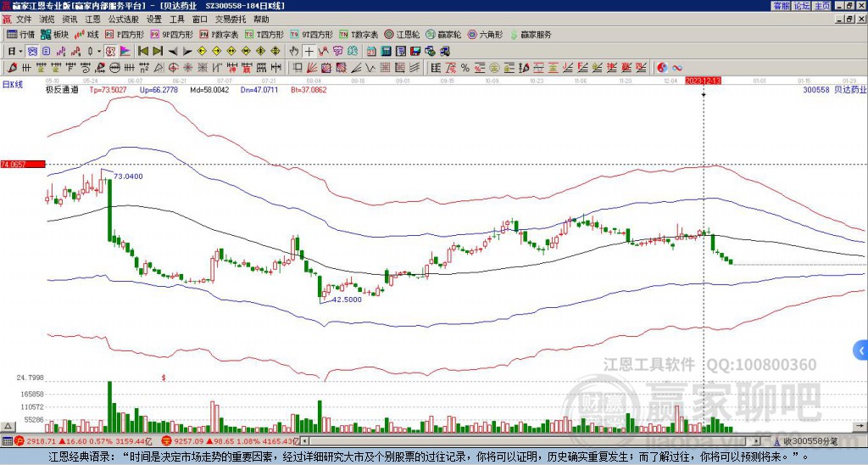Viewport: 868px width, 465px height.
Task: Select the circle measurement tool
Action: click(114, 68)
